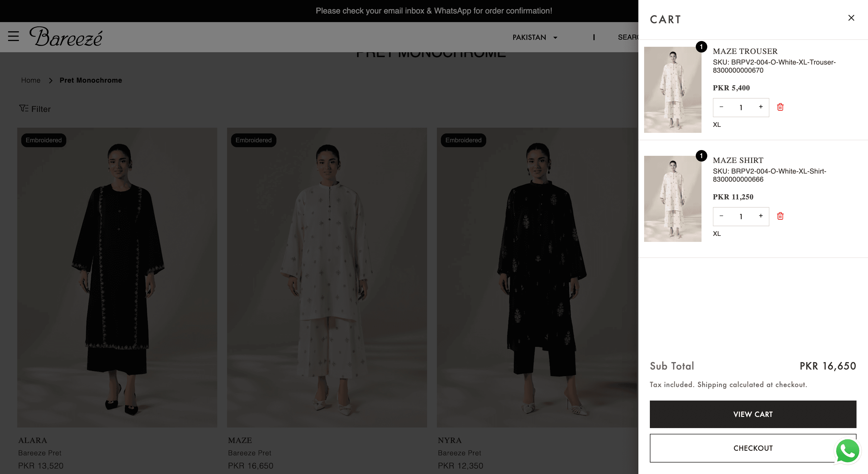Screen dimensions: 868x474
Task: Open the hamburger navigation menu
Action: [13, 36]
